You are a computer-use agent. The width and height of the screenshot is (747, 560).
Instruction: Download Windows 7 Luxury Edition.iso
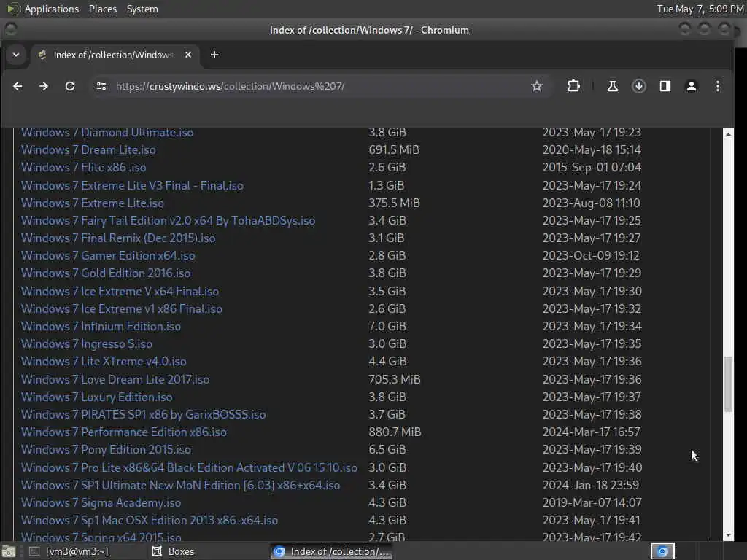pyautogui.click(x=97, y=397)
